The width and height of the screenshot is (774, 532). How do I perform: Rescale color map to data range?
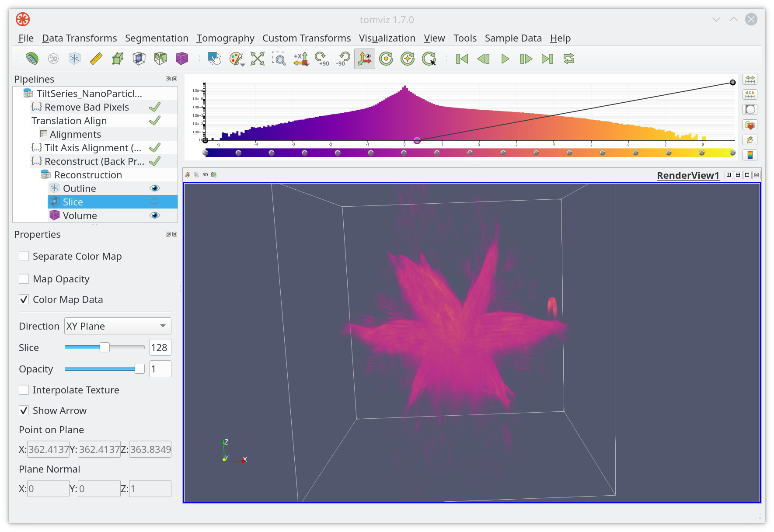click(x=750, y=80)
